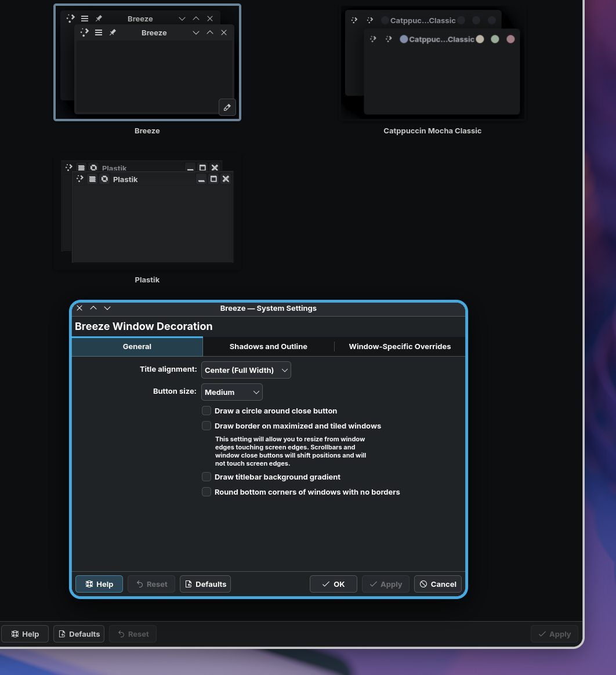Open the Title alignment dropdown
This screenshot has width=616, height=675.
(x=247, y=370)
